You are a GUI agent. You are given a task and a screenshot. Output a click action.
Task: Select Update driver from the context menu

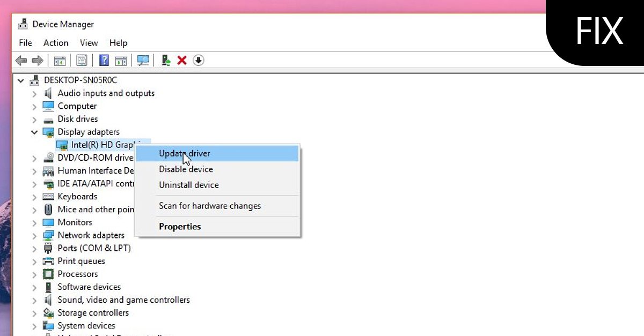(185, 153)
